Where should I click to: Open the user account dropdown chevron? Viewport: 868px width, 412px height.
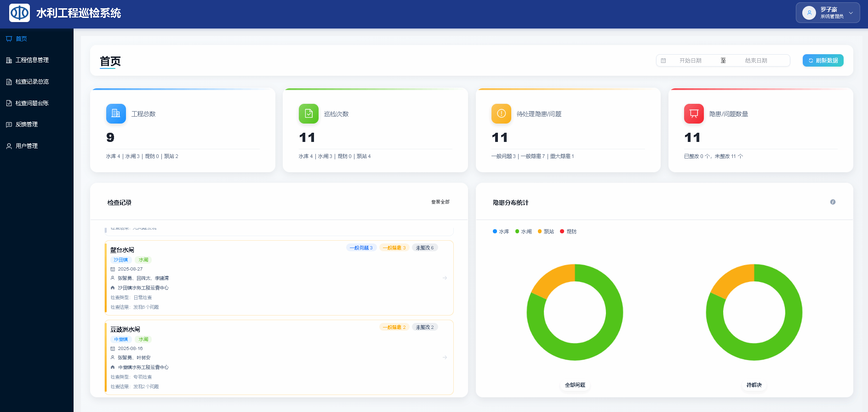tap(851, 13)
